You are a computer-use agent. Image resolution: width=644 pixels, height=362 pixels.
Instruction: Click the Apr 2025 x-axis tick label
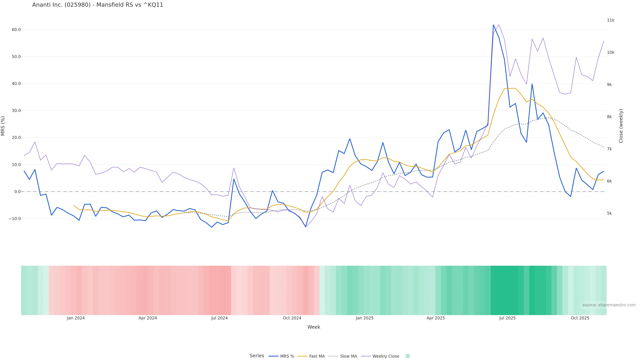[x=436, y=318]
